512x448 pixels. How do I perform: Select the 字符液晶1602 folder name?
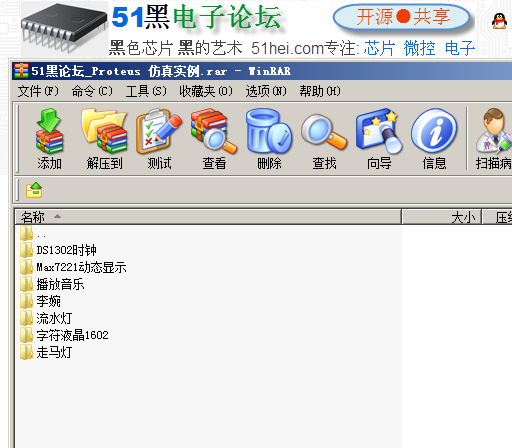[72, 335]
